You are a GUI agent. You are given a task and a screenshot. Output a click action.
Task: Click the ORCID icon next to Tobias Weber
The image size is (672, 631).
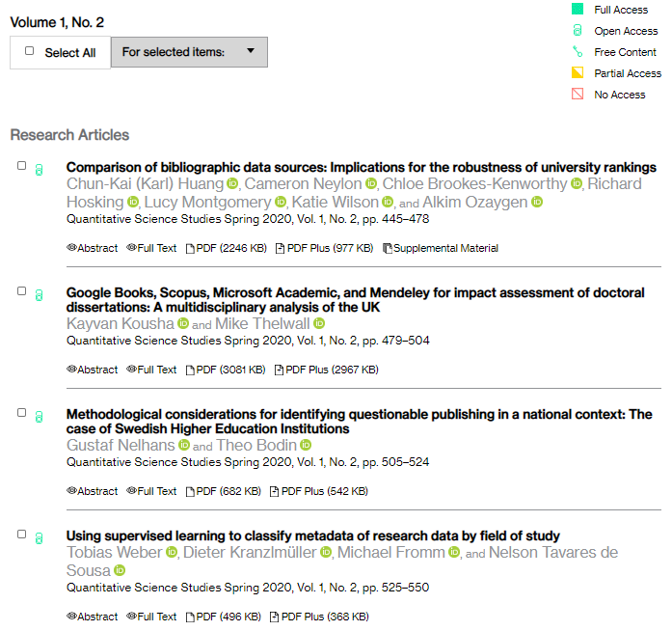[172, 552]
